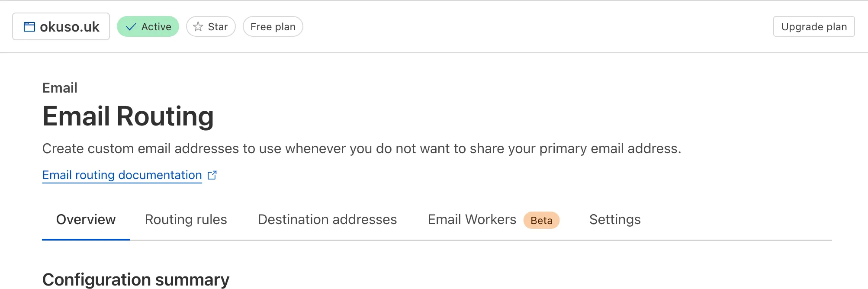Select the Active status indicator

148,26
